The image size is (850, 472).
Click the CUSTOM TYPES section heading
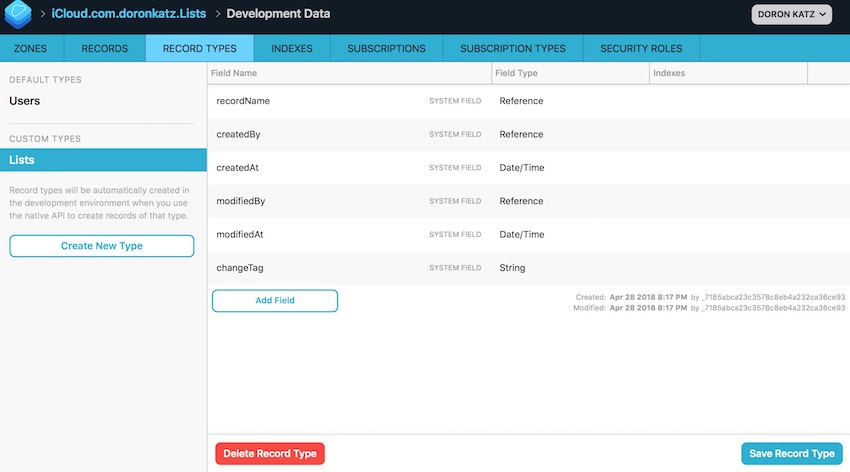point(45,139)
